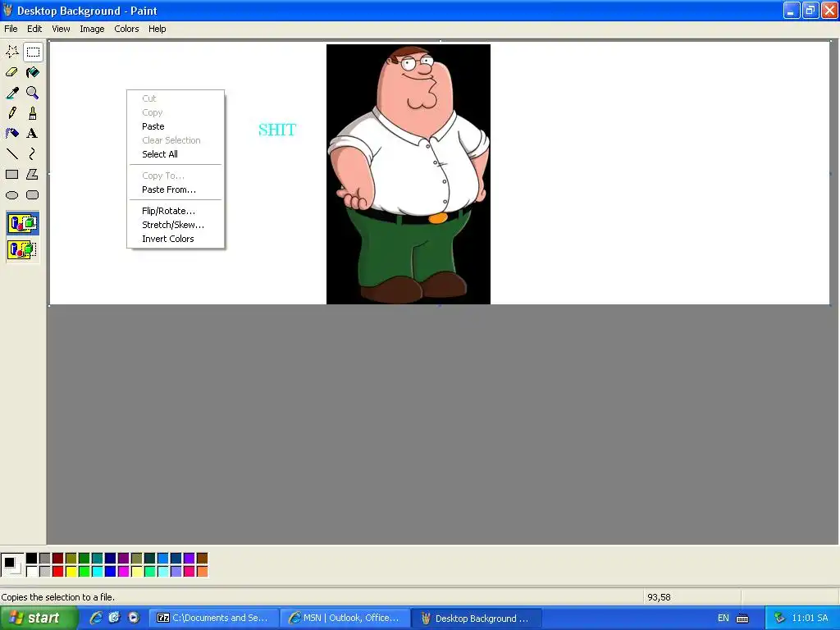
Task: Open the View menu
Action: [x=61, y=29]
